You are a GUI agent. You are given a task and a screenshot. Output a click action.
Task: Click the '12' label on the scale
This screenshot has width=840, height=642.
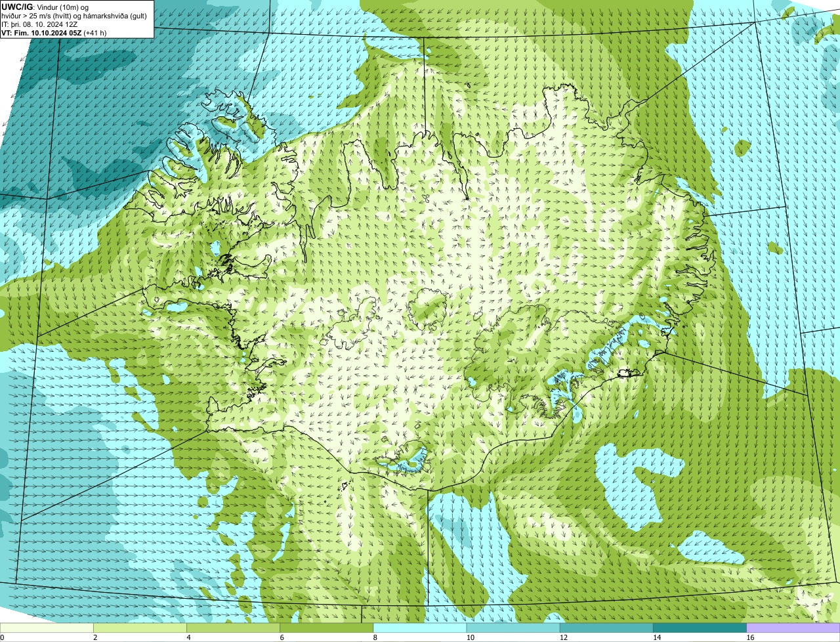(x=563, y=637)
